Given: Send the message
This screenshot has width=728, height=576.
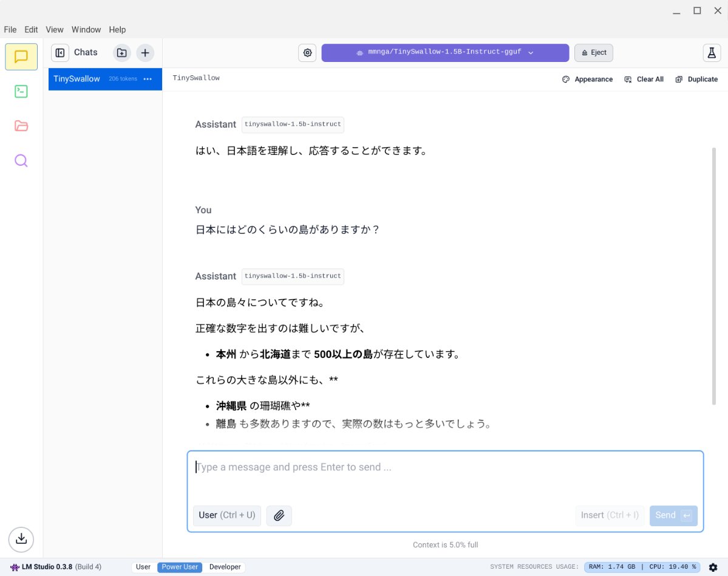Looking at the screenshot, I should (x=673, y=516).
